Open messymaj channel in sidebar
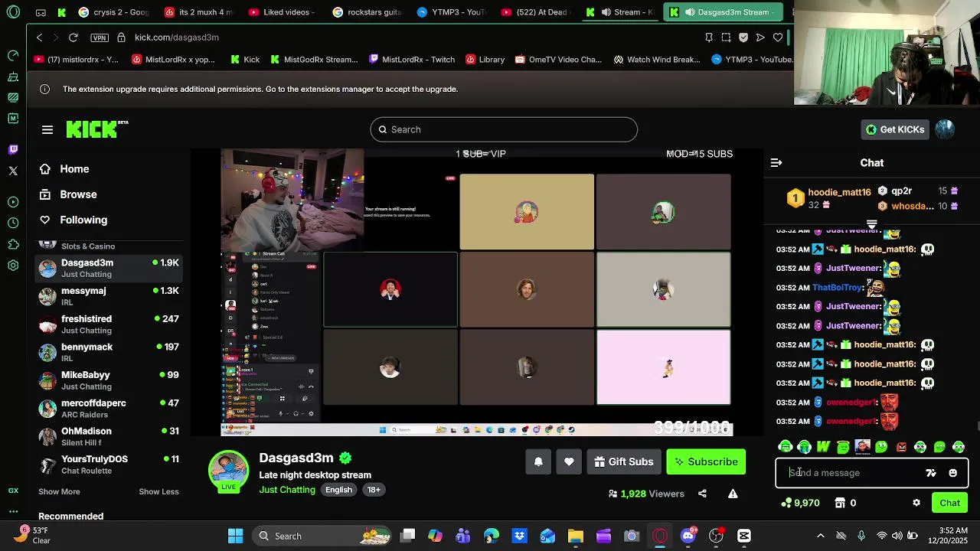 tap(109, 296)
